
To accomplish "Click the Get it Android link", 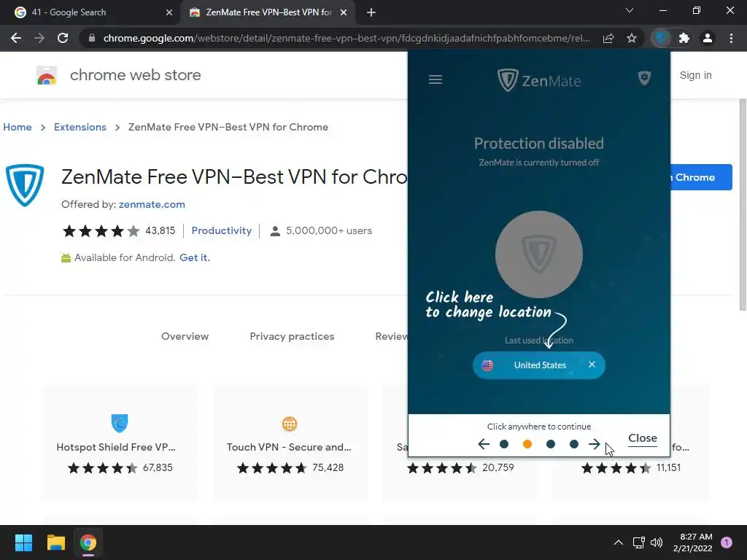I will pyautogui.click(x=194, y=257).
